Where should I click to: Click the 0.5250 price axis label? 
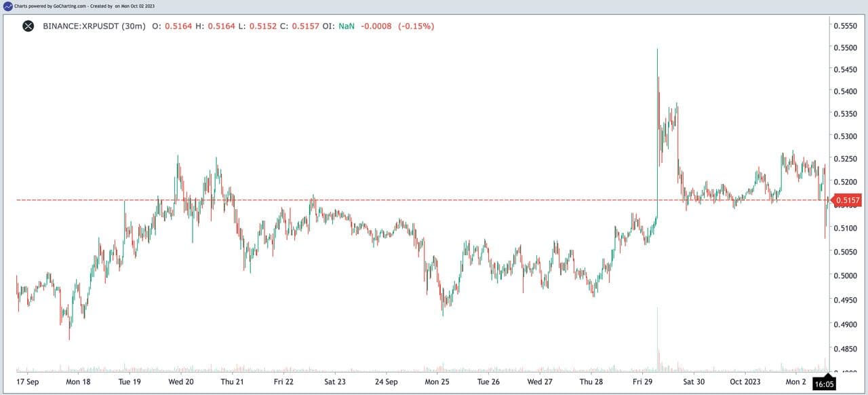pyautogui.click(x=843, y=159)
